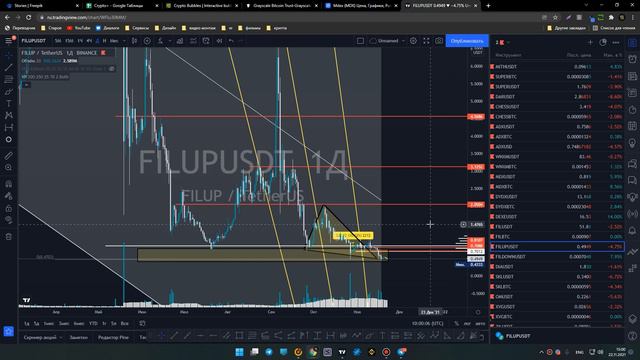The image size is (640, 360).
Task: Reload the page in browser
Action: [29, 18]
